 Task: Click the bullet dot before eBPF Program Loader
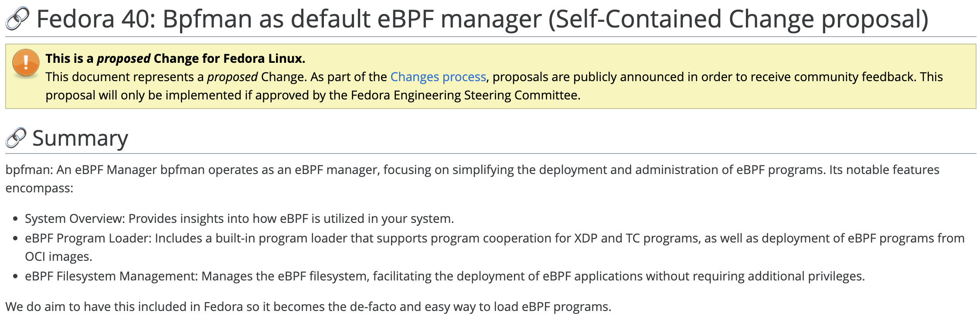click(16, 239)
